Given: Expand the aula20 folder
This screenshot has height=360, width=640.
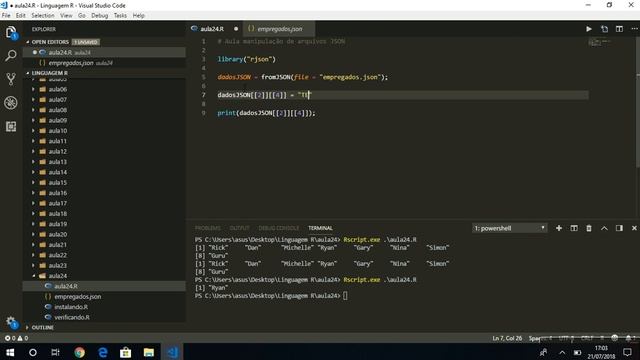Looking at the screenshot, I should [x=58, y=234].
